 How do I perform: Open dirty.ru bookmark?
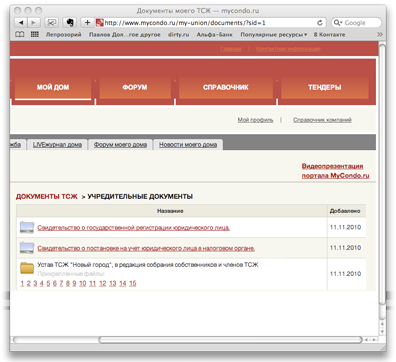pos(178,34)
